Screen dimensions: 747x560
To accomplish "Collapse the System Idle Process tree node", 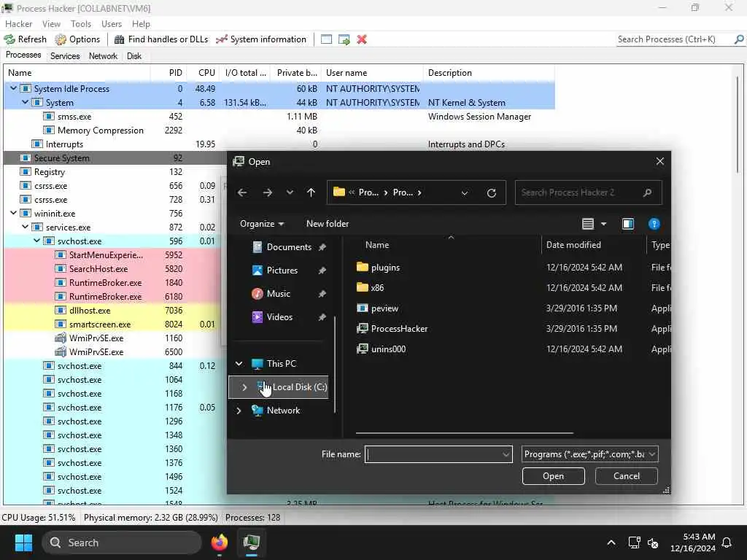I will tap(13, 88).
